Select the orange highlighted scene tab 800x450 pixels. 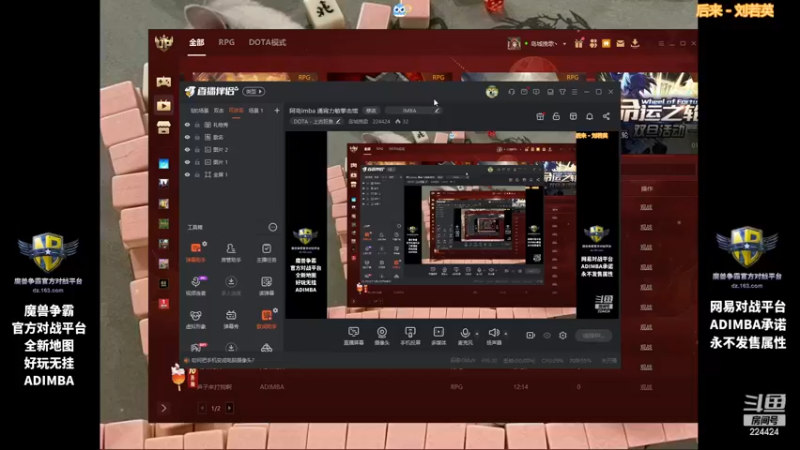coord(236,110)
